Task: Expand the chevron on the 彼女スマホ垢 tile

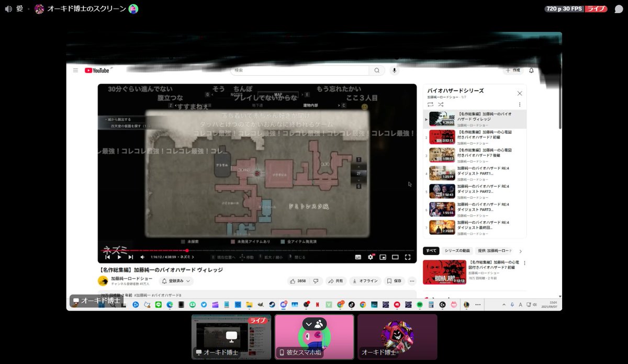Action: click(x=309, y=324)
